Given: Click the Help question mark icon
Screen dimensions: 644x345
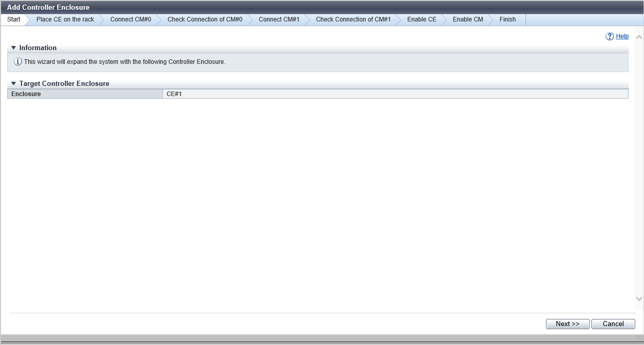Looking at the screenshot, I should pos(609,36).
